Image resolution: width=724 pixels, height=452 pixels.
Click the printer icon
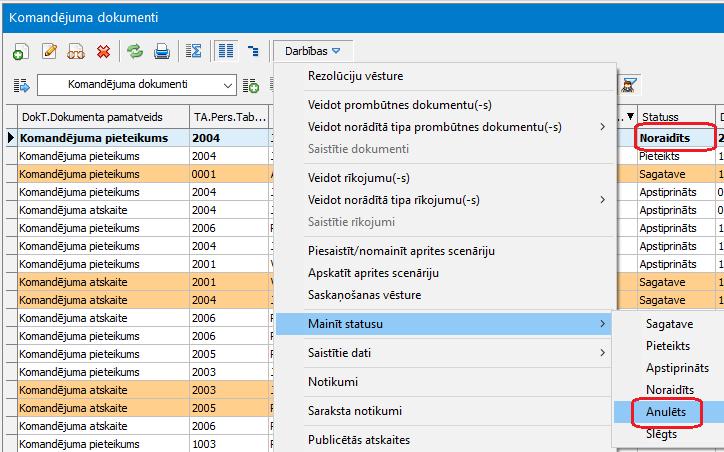[162, 51]
